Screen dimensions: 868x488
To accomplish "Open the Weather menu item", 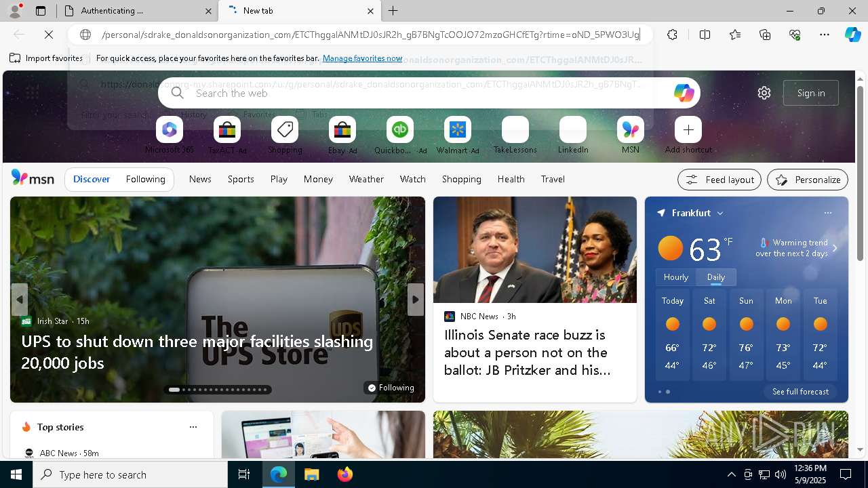I will (366, 180).
